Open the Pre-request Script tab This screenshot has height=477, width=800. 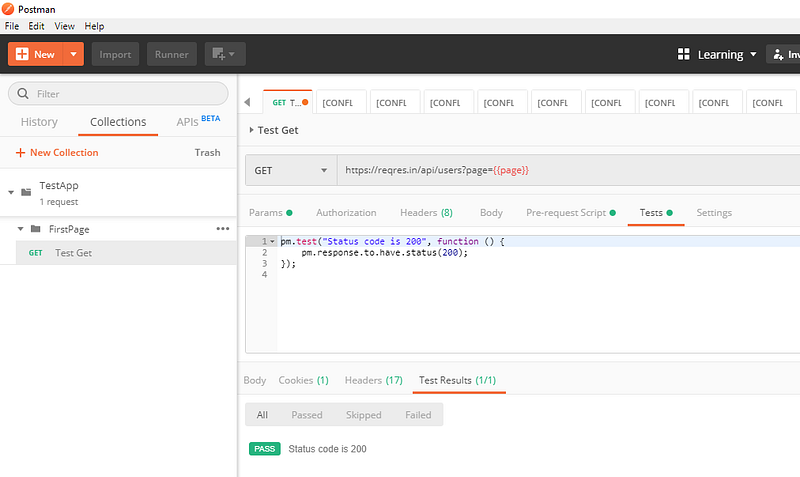[x=571, y=213]
